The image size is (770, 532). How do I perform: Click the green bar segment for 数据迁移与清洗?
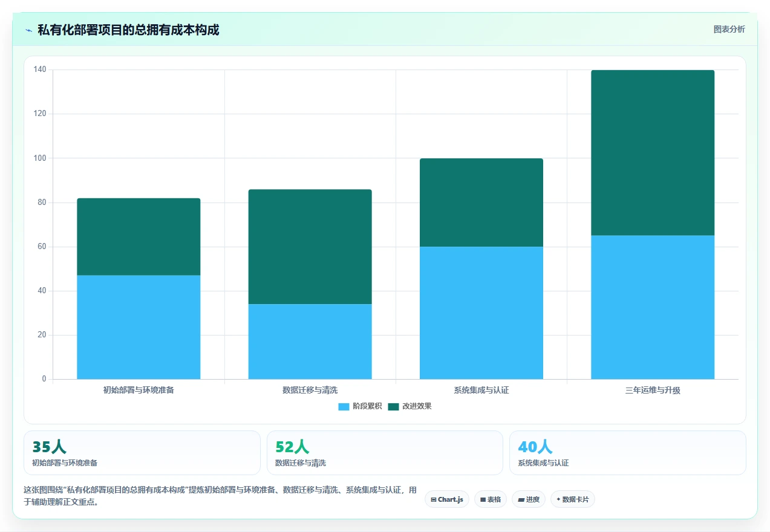point(310,247)
